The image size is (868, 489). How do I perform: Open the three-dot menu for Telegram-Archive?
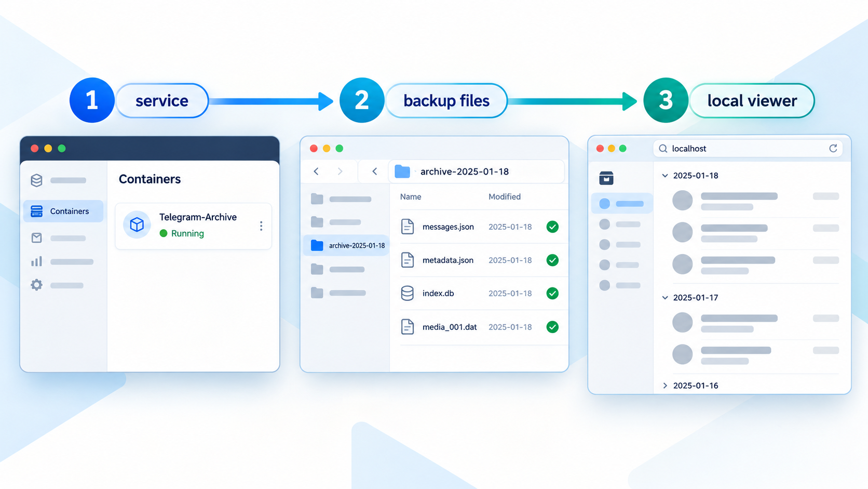(261, 226)
